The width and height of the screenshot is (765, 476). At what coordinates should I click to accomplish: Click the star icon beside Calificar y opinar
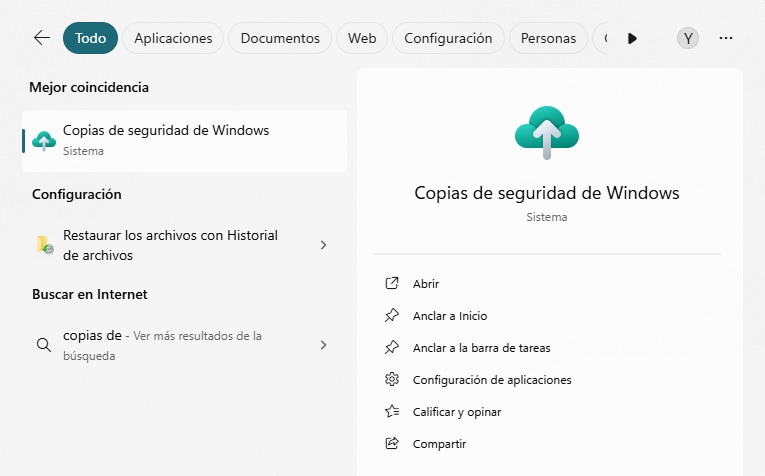(392, 411)
